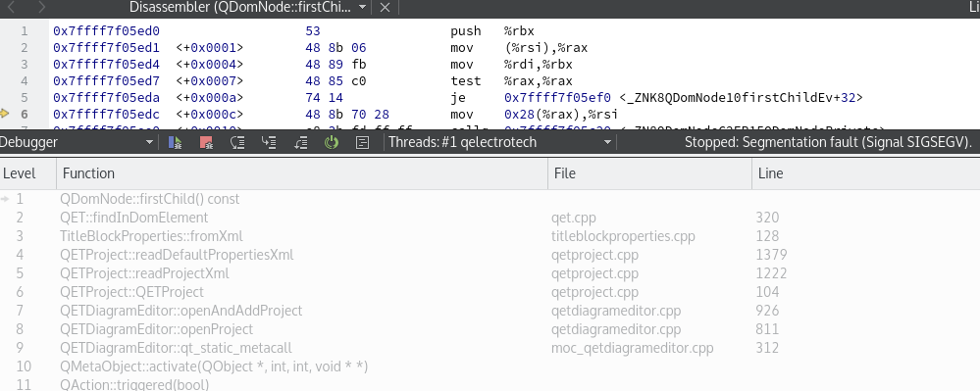Click the Level column header

[28, 173]
